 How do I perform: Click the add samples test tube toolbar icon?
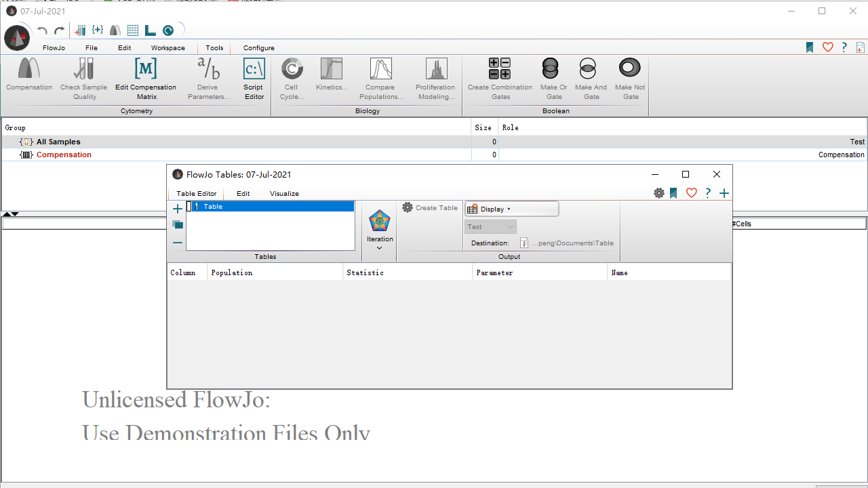[x=80, y=30]
